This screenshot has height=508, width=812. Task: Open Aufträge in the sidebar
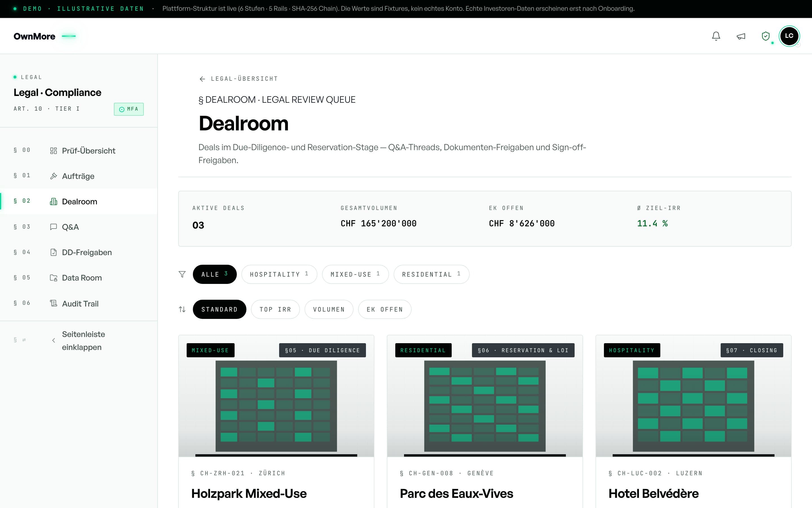click(x=79, y=176)
